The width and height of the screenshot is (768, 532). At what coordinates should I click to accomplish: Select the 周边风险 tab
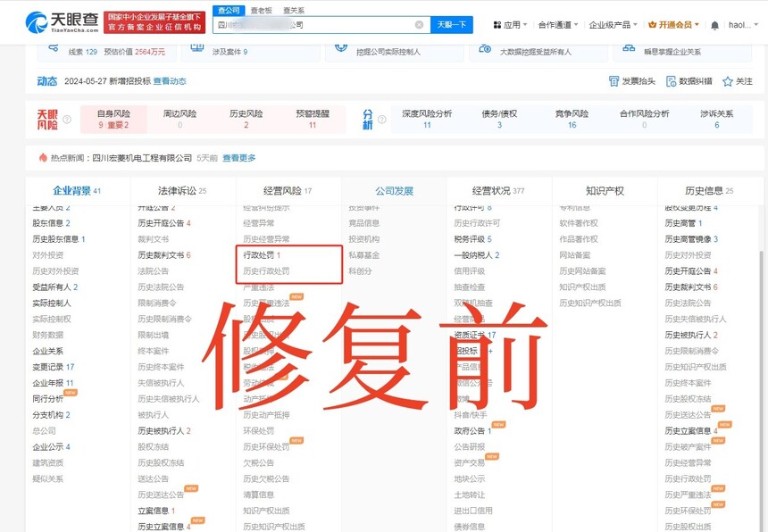[x=179, y=120]
